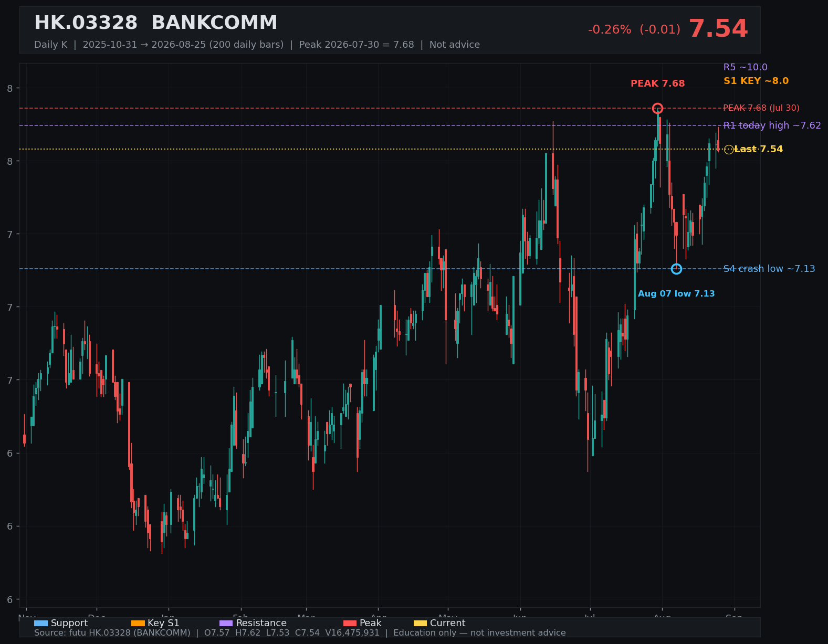The height and width of the screenshot is (644, 828).
Task: Click "Peak 2026-07-30 = 7.68" in the subtitle
Action: tap(357, 45)
